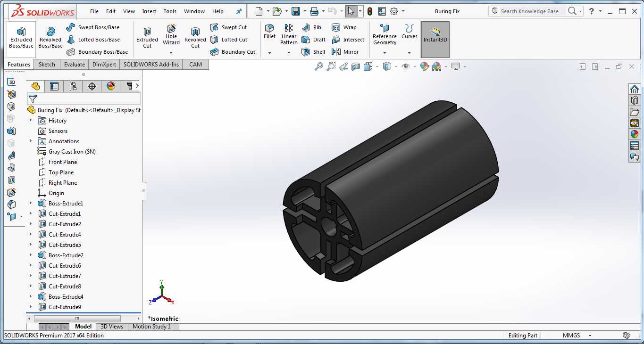The image size is (644, 344).
Task: Open the 3D Views tab
Action: pos(112,327)
